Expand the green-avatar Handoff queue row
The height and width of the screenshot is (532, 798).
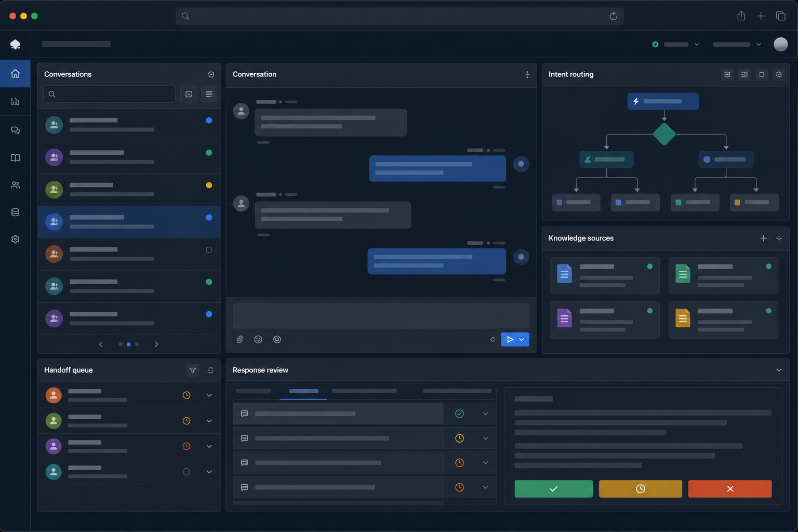(x=209, y=421)
